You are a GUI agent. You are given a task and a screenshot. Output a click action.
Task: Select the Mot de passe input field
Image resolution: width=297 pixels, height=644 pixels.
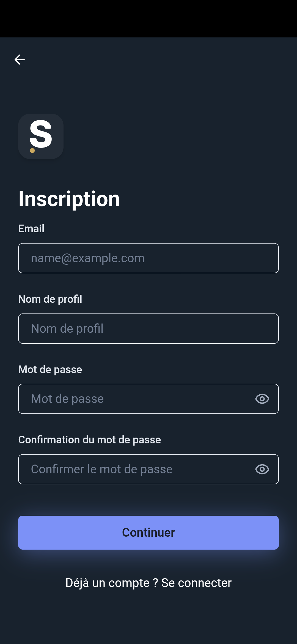(135, 399)
